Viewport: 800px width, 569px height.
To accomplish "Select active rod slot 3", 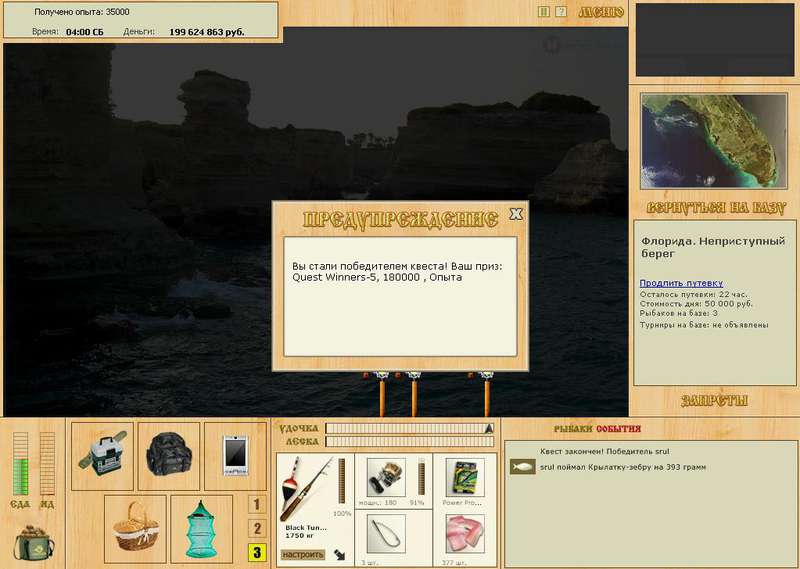I will [x=257, y=553].
